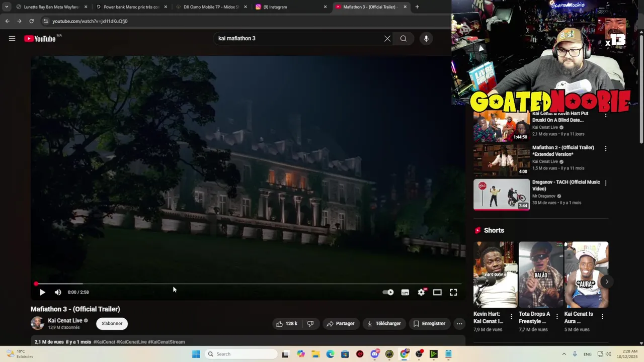Open Kai Cenat Is Aura short

pyautogui.click(x=586, y=275)
